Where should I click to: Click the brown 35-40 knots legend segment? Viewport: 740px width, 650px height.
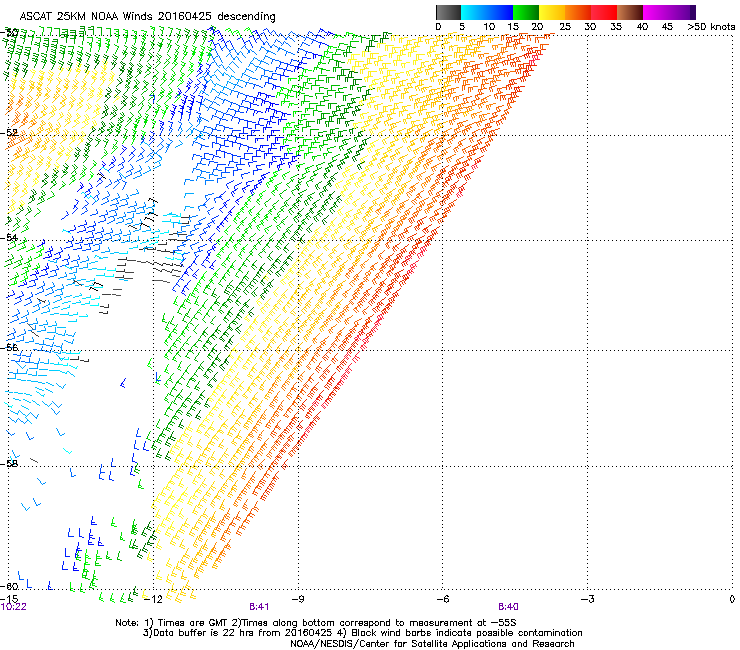[630, 12]
